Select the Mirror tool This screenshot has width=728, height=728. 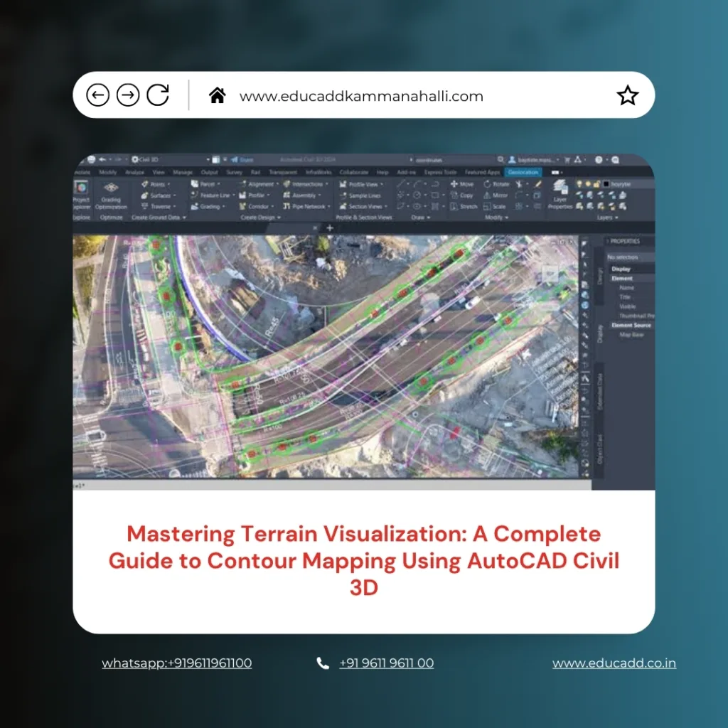click(496, 196)
